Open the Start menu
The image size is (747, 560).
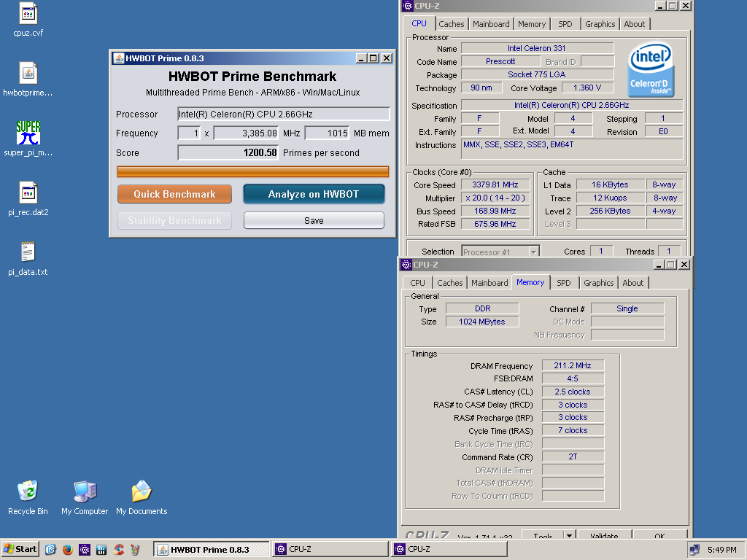pyautogui.click(x=20, y=549)
